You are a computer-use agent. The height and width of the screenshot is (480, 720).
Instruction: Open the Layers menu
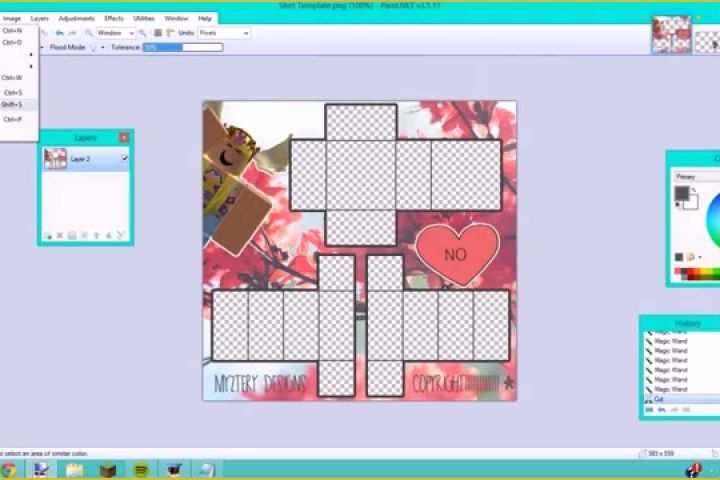(x=39, y=19)
